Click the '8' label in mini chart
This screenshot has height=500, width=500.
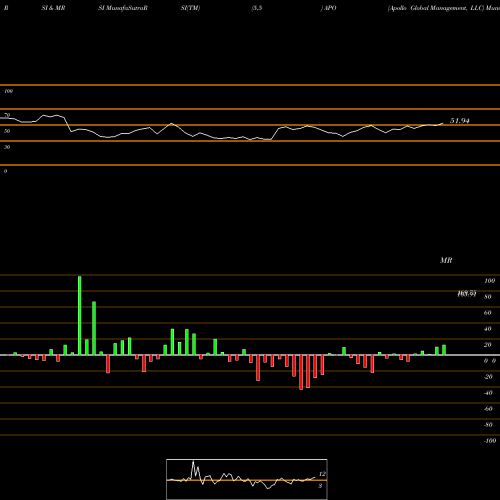[320, 486]
